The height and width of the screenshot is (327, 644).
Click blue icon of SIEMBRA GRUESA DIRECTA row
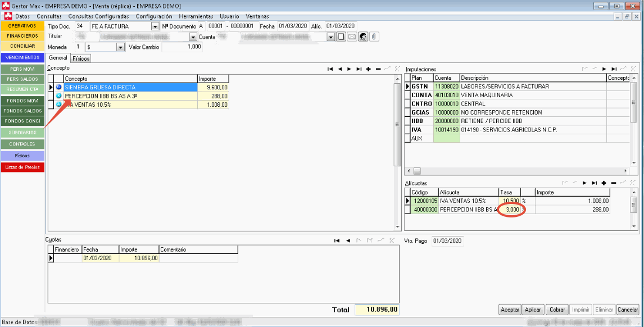58,88
